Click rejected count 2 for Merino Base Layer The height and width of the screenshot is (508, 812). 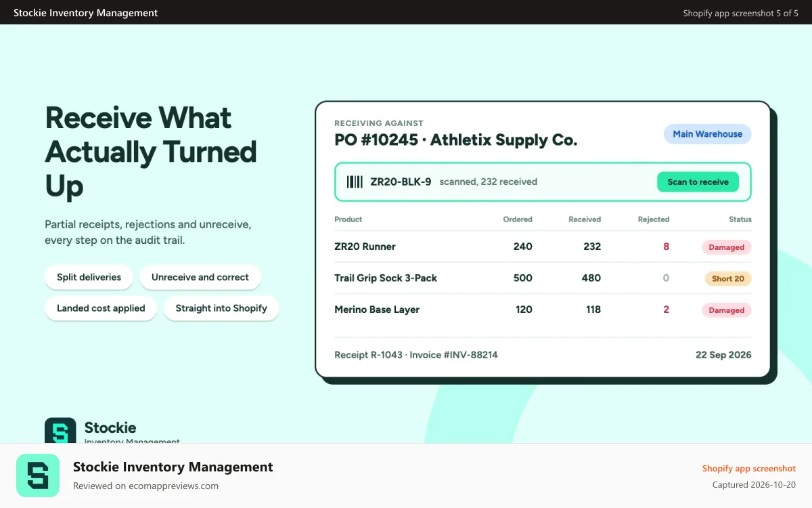coord(666,310)
